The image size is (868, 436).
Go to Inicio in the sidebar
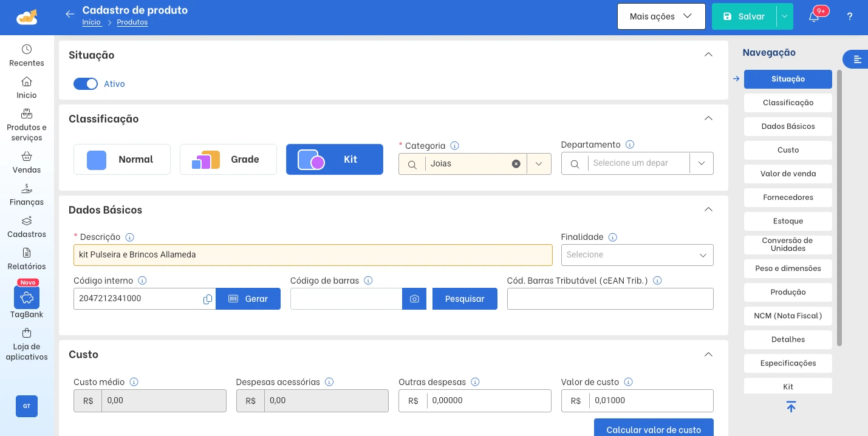[27, 87]
